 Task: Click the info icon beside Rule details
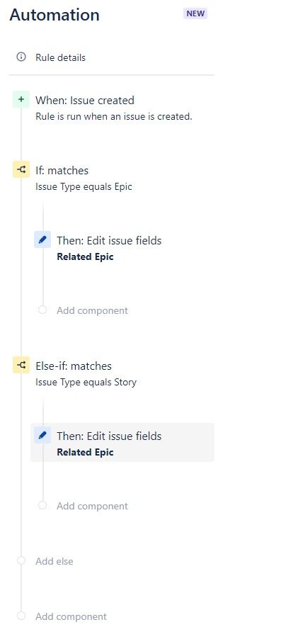(21, 57)
